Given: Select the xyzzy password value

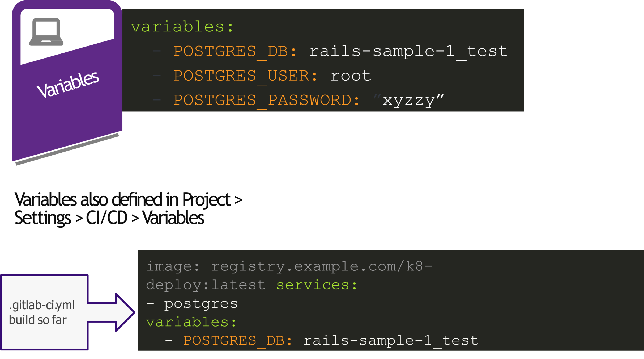Looking at the screenshot, I should click(x=409, y=101).
